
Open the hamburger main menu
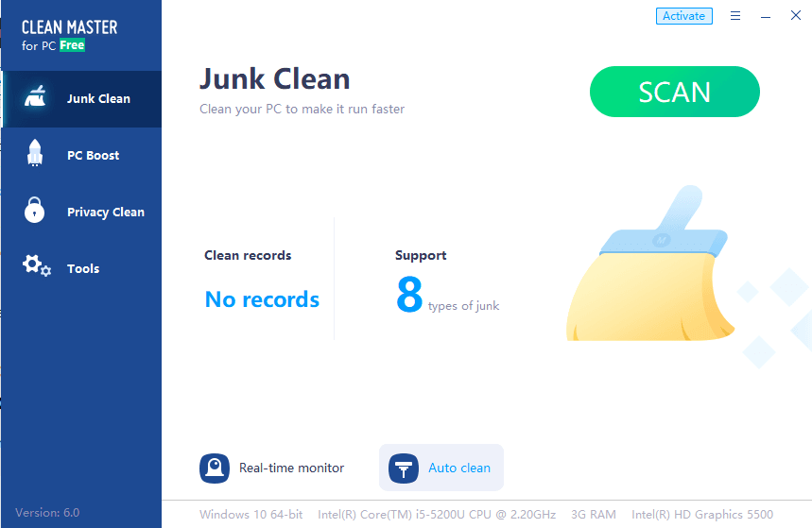pos(735,16)
